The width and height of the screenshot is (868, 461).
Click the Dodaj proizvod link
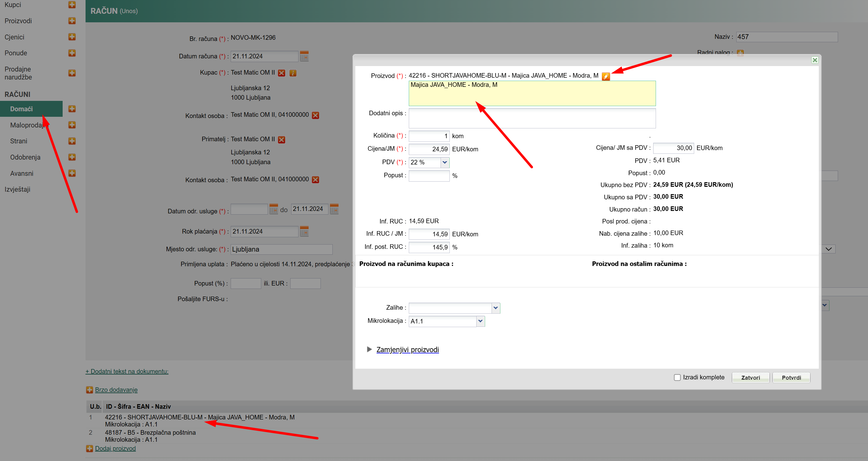115,448
